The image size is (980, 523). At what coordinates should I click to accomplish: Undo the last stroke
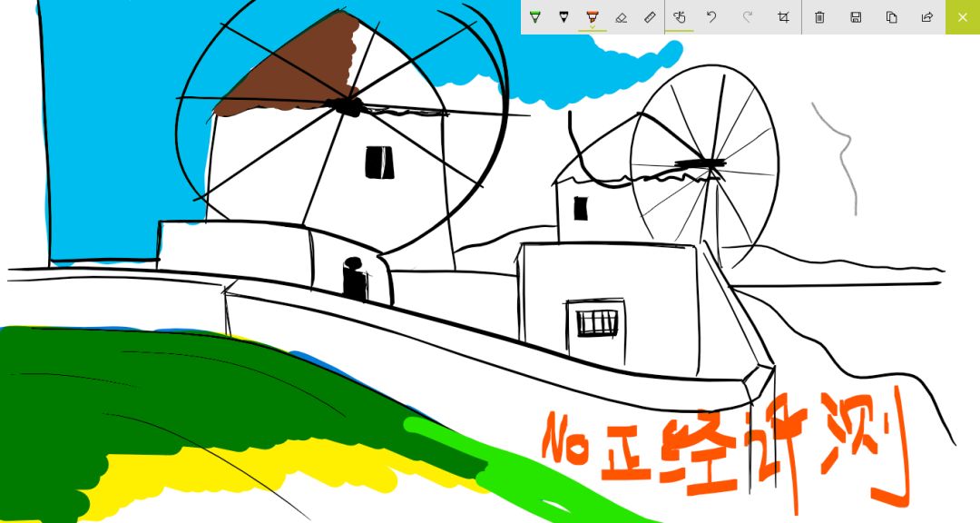[x=711, y=17]
